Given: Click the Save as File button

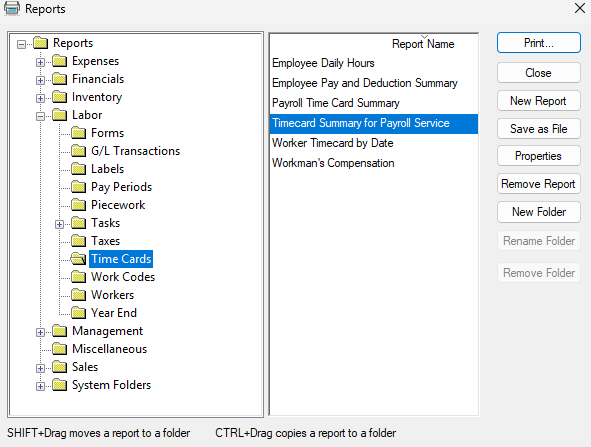Looking at the screenshot, I should click(539, 129).
